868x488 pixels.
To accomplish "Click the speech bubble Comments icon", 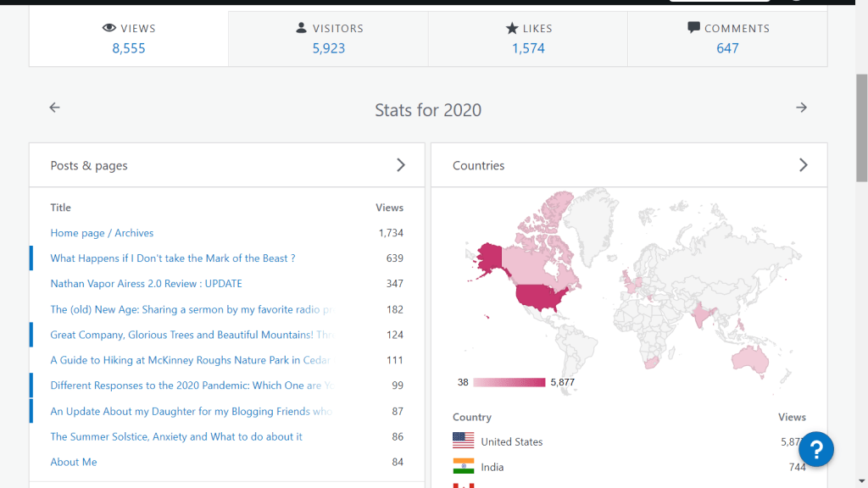I will click(x=693, y=28).
